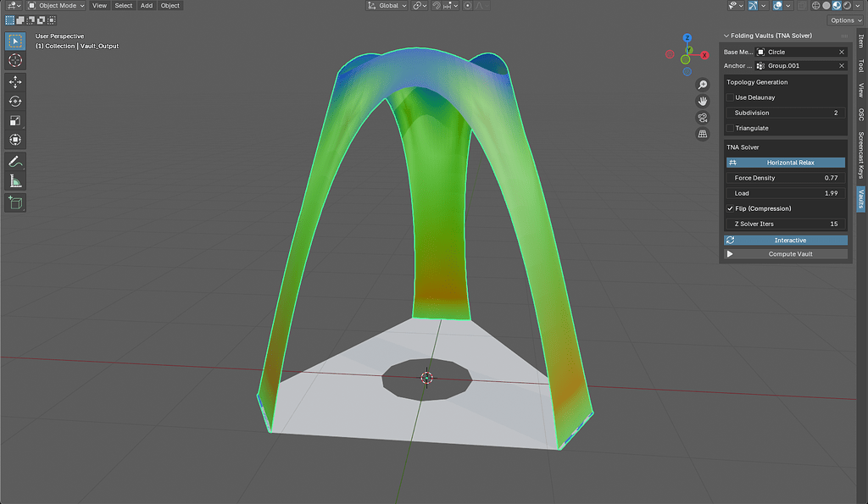Click the Load value slider
The height and width of the screenshot is (504, 868).
[x=786, y=193]
